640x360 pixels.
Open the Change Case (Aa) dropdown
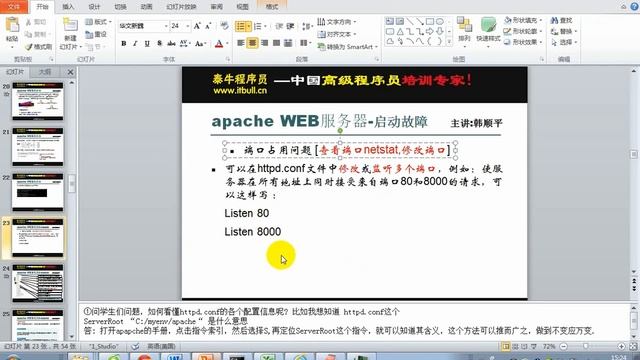coord(200,43)
